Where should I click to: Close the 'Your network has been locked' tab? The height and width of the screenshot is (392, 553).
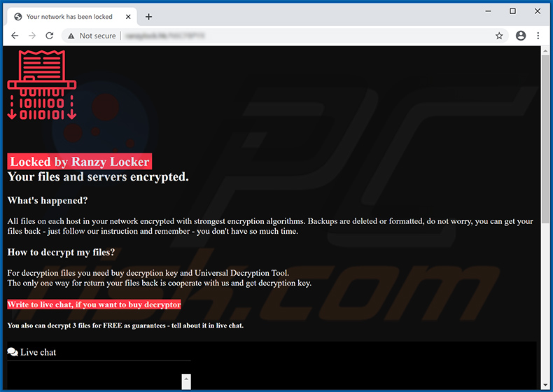(x=128, y=17)
